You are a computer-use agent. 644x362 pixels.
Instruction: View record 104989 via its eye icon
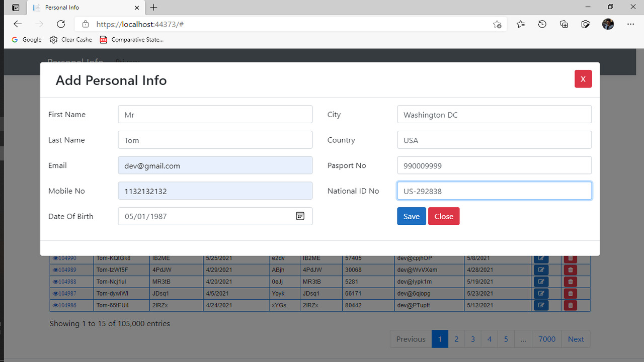pyautogui.click(x=56, y=269)
